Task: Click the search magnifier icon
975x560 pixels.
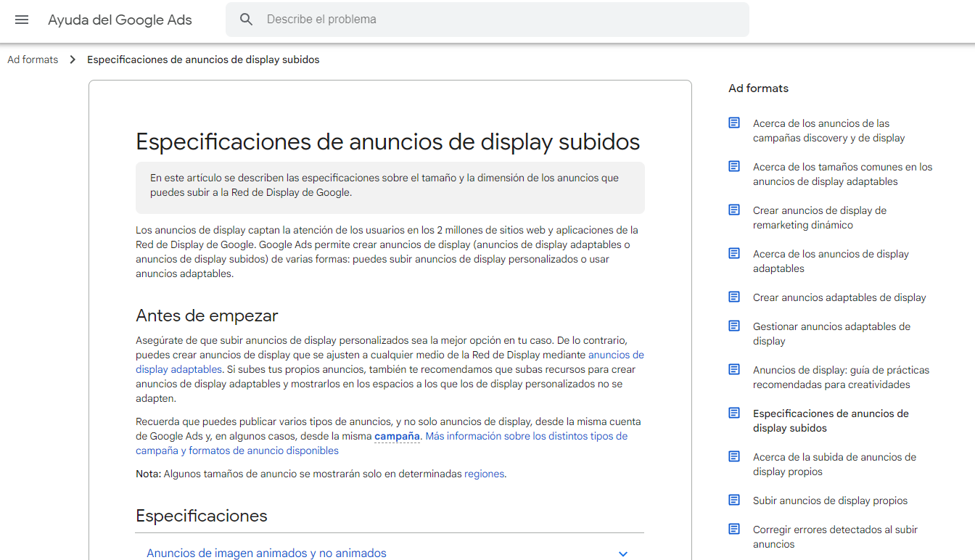Action: point(247,20)
